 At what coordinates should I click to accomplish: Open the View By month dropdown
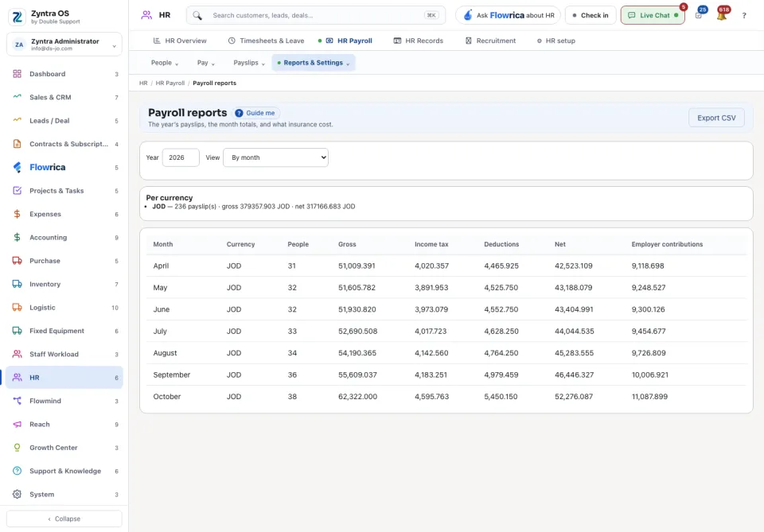click(x=276, y=157)
